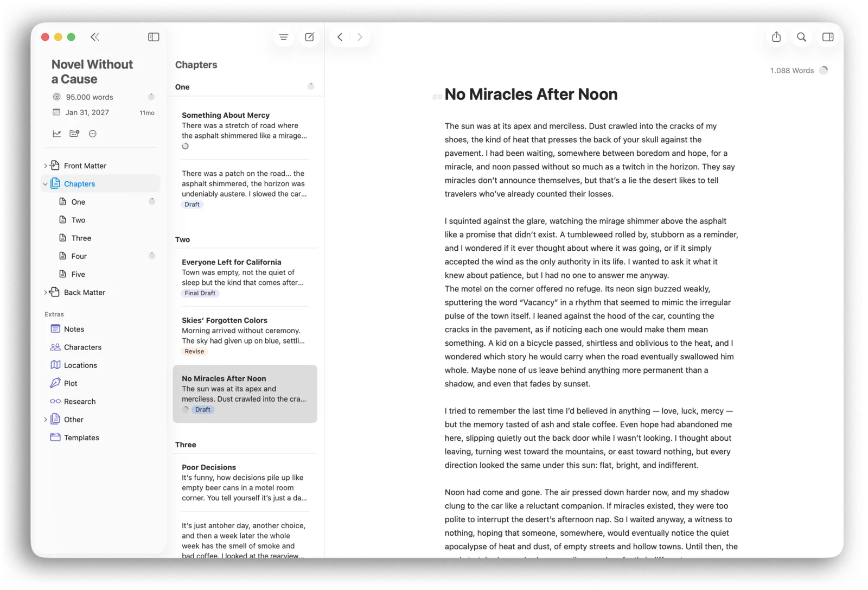Select the No Miracles After Noon sheet

[x=245, y=394]
